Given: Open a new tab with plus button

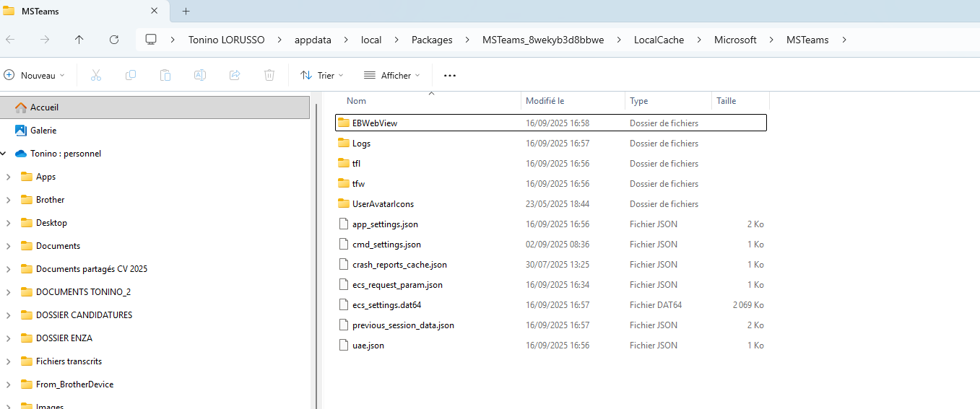Looking at the screenshot, I should (x=186, y=11).
